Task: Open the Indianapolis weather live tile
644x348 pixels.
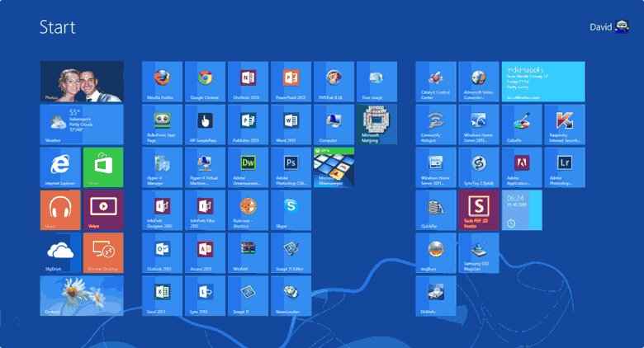Action: click(x=543, y=82)
